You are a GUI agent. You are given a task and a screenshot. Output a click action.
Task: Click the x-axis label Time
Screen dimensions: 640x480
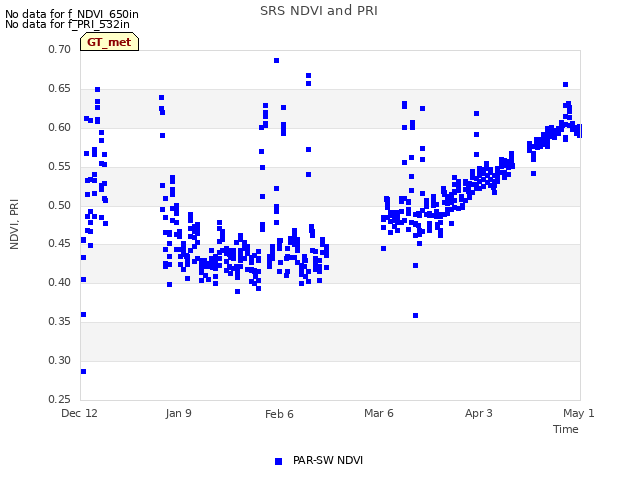click(566, 429)
